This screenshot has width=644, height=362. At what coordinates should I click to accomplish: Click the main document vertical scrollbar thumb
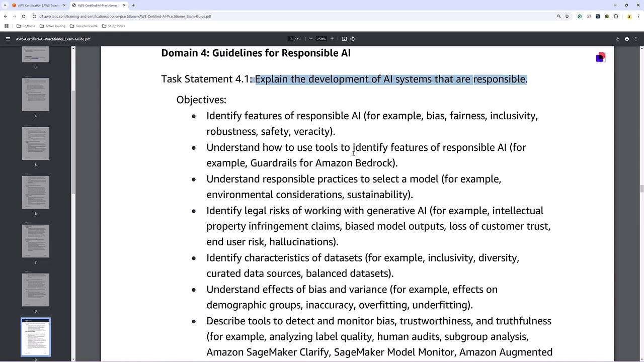(641, 189)
